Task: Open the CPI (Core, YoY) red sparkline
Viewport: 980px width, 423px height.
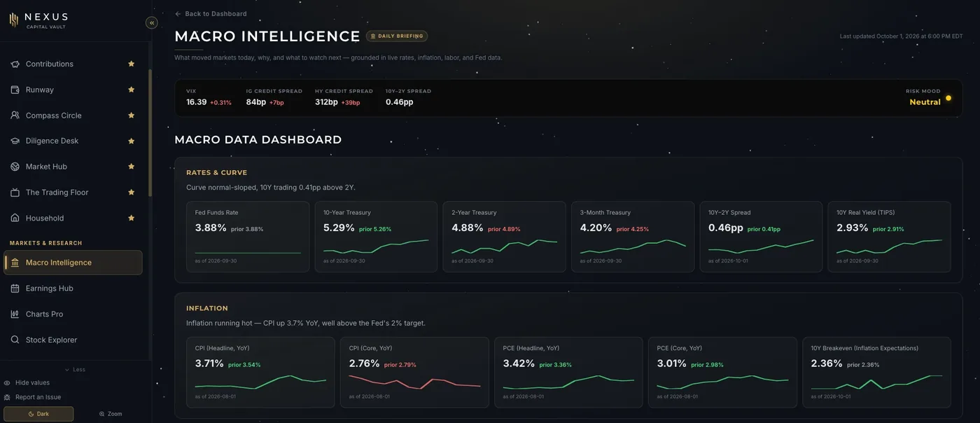Action: click(x=415, y=382)
